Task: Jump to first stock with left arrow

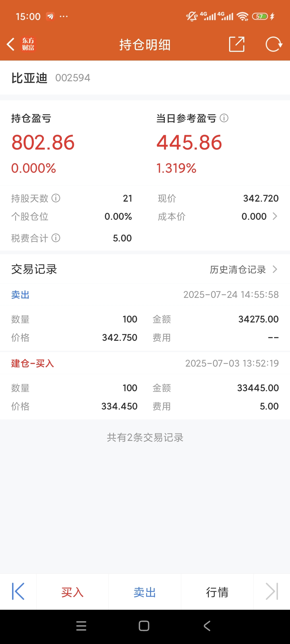Action: [18, 591]
